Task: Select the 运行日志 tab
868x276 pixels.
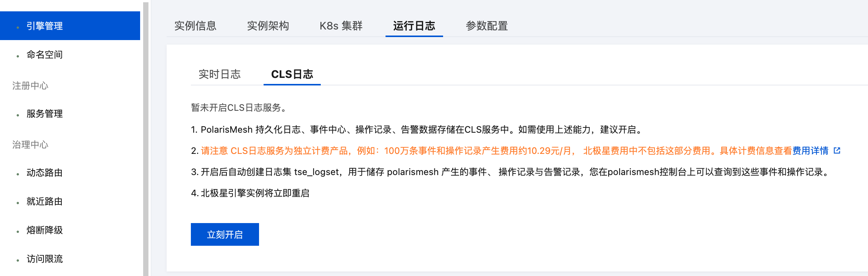Action: (414, 26)
